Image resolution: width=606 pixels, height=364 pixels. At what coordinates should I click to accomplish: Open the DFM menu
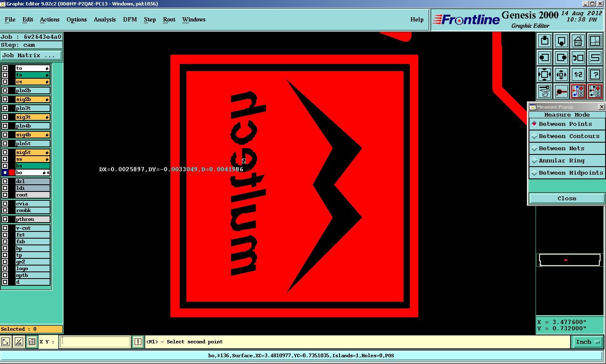pos(130,19)
